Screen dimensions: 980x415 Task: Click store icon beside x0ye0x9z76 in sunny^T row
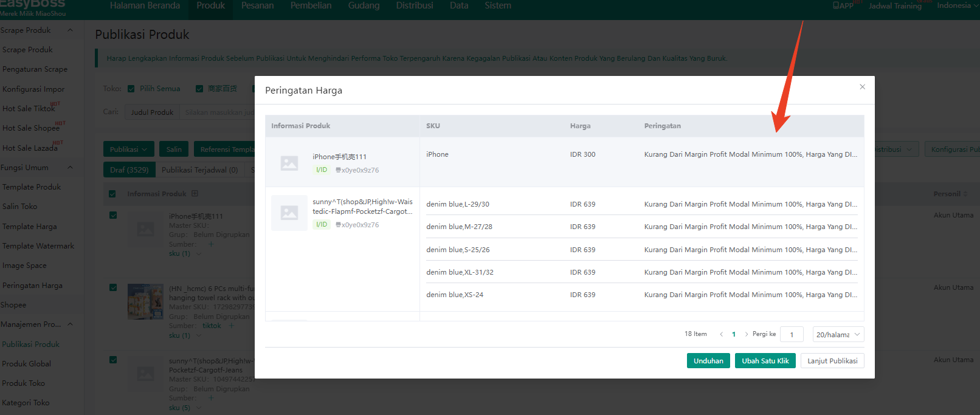click(338, 225)
